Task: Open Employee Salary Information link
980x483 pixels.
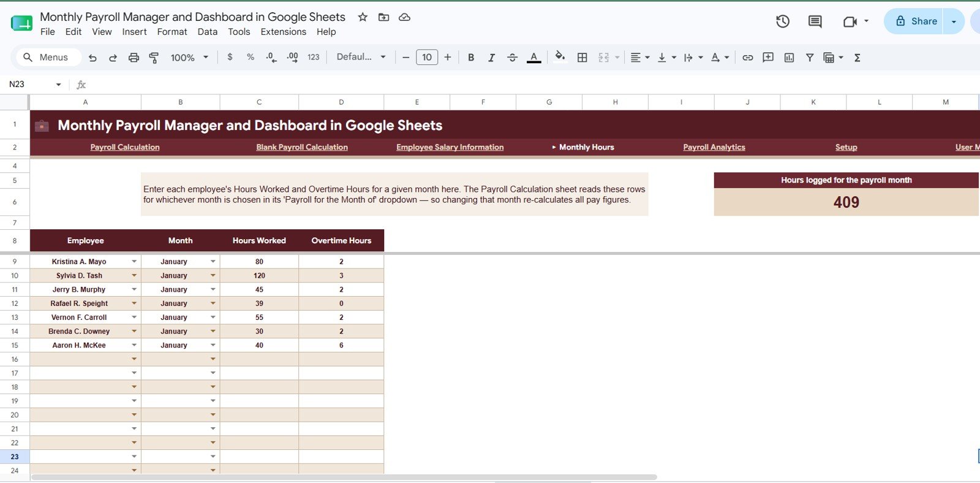Action: [x=450, y=147]
